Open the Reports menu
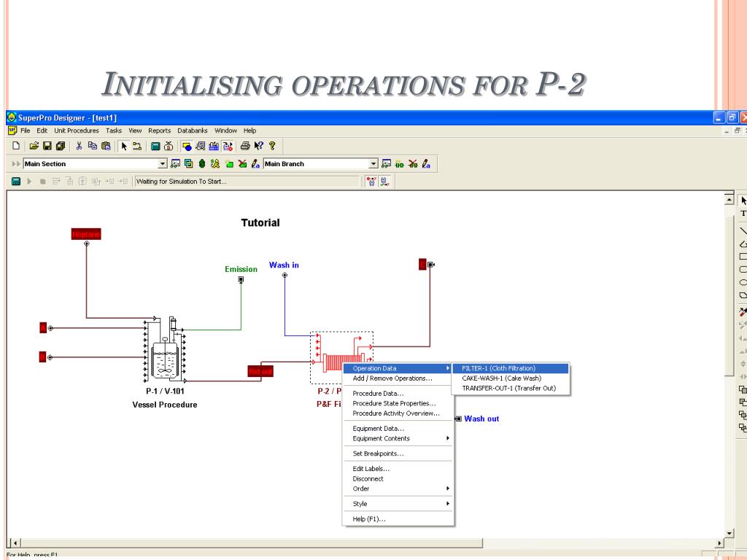Image resolution: width=747 pixels, height=560 pixels. (x=159, y=131)
